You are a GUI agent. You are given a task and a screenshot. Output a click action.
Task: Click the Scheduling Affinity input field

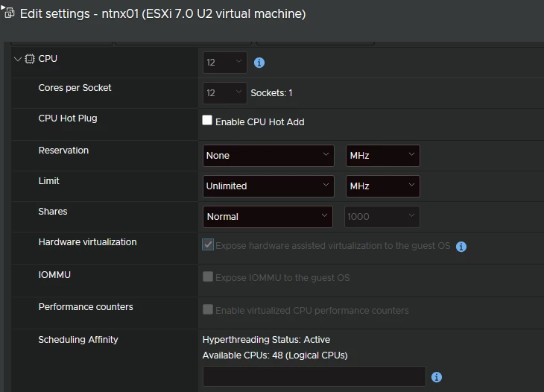click(314, 376)
